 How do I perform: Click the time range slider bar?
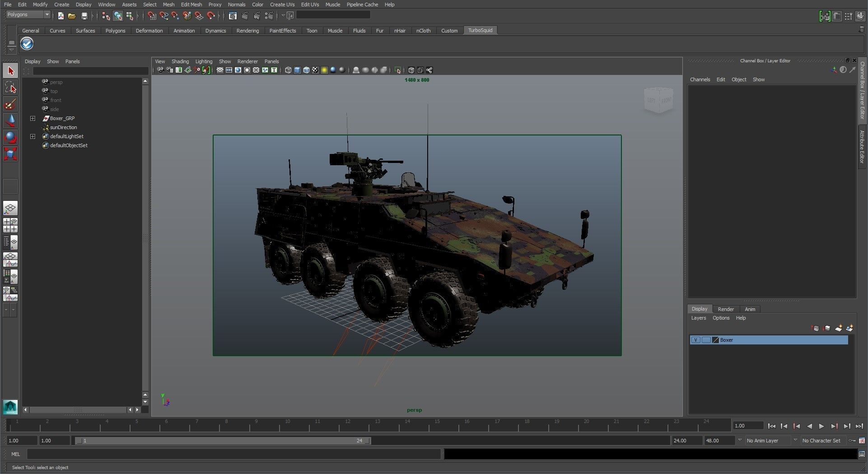tap(223, 441)
